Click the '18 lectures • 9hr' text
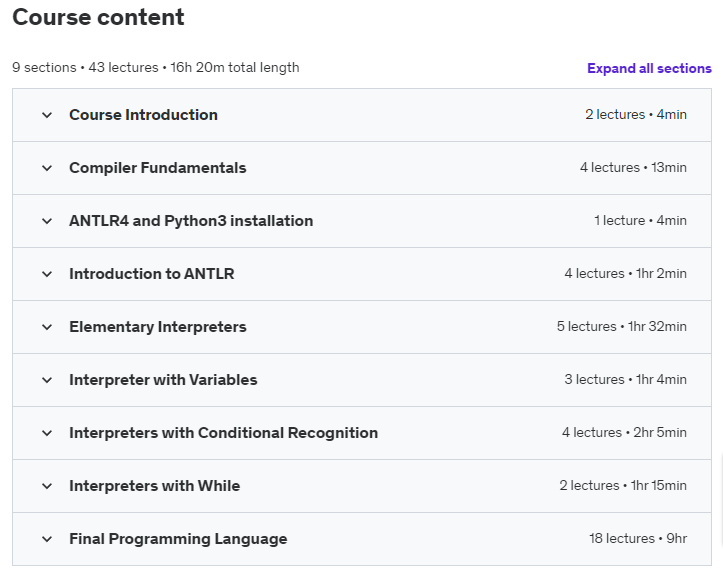The image size is (723, 570). tap(638, 539)
